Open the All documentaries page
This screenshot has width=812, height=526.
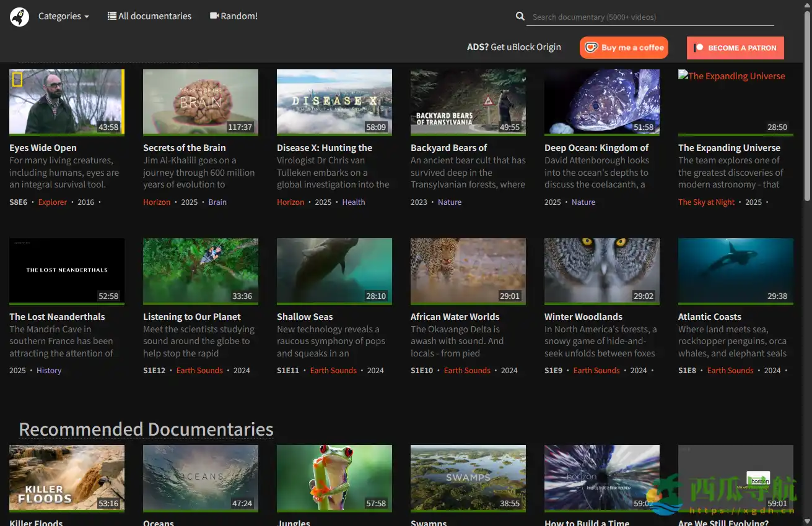coord(154,16)
